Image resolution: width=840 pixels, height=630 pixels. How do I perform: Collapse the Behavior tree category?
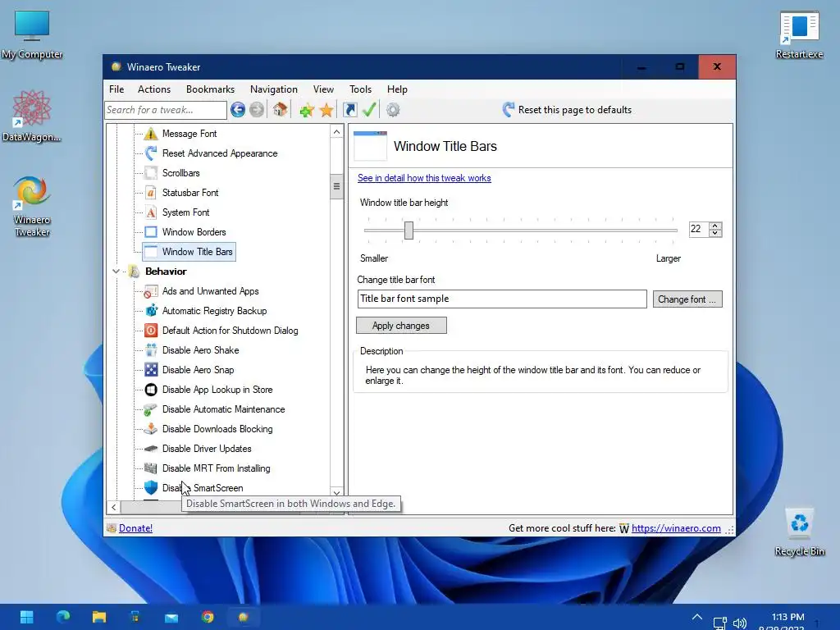pyautogui.click(x=116, y=272)
